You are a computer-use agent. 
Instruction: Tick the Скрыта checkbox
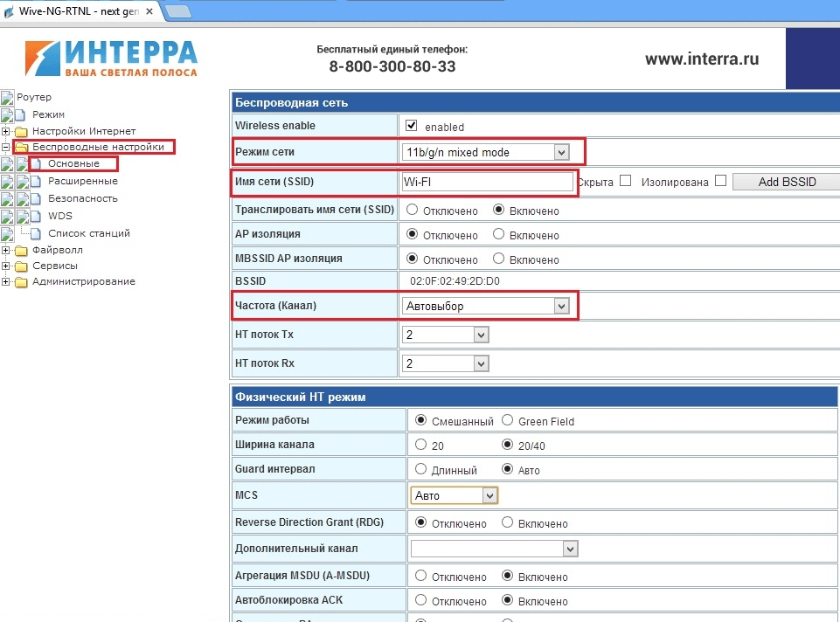[625, 182]
